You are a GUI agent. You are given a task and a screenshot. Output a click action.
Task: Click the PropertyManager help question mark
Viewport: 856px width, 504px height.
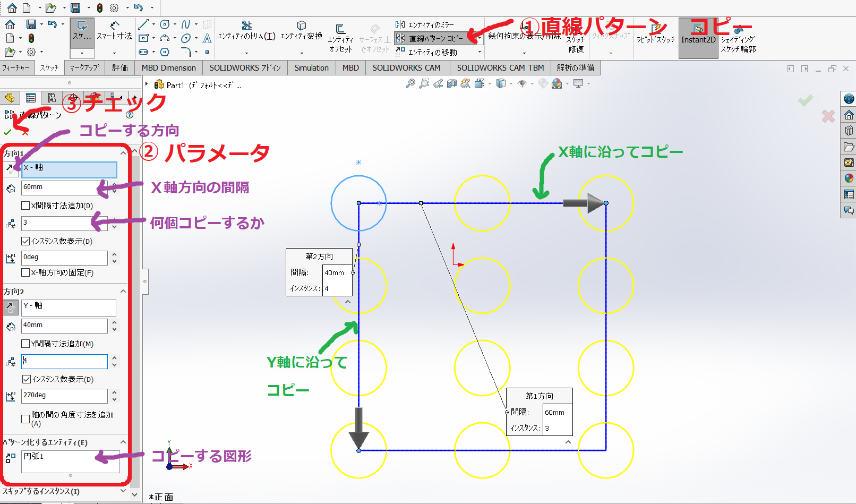click(x=130, y=115)
